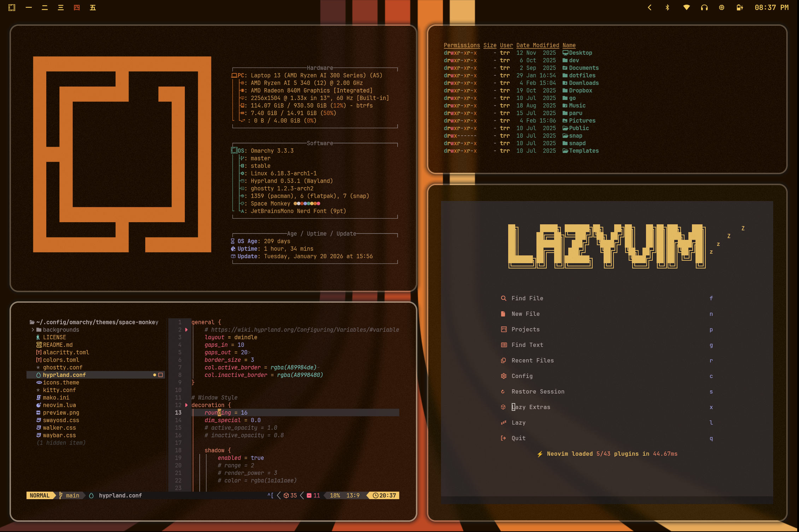799x532 pixels.
Task: Click the battery charging icon
Action: pos(740,7)
